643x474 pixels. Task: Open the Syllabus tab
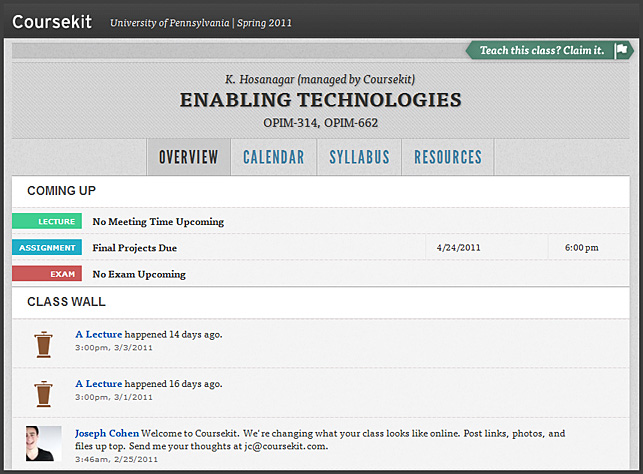359,157
